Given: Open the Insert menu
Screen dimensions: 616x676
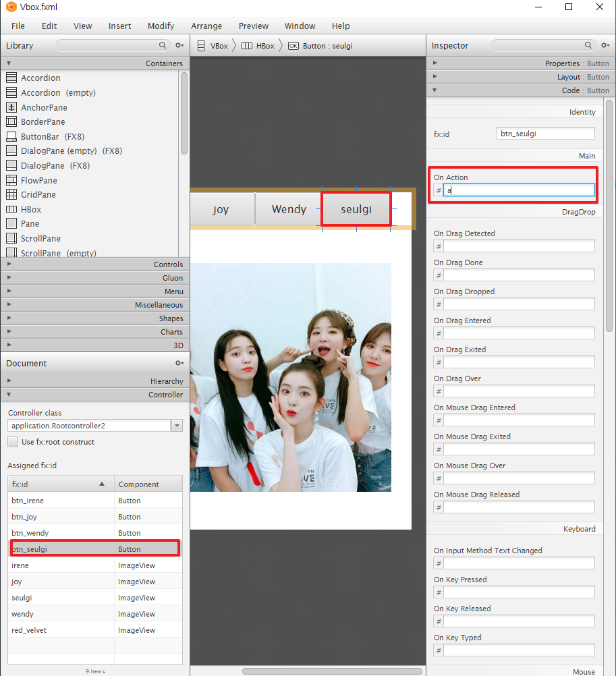Looking at the screenshot, I should click(x=120, y=26).
